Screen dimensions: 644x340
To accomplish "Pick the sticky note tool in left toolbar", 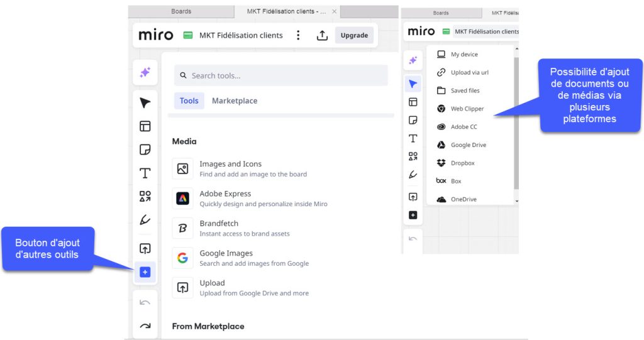I will [x=145, y=150].
